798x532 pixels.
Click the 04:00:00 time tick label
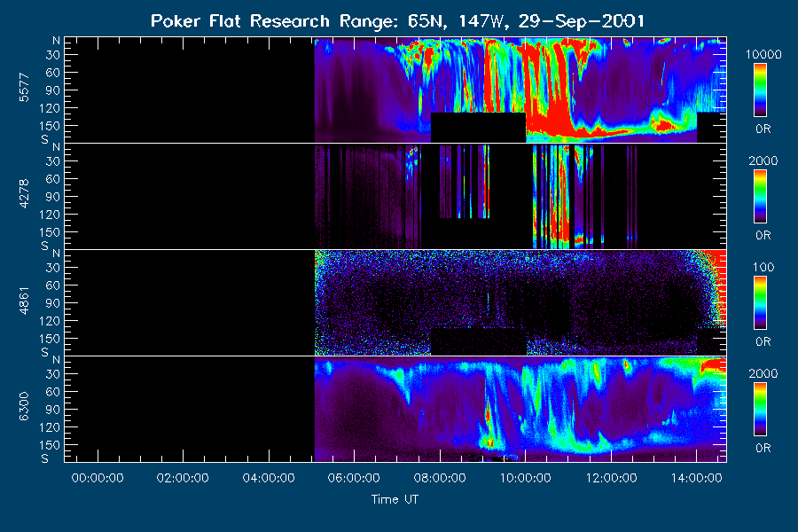tap(269, 478)
